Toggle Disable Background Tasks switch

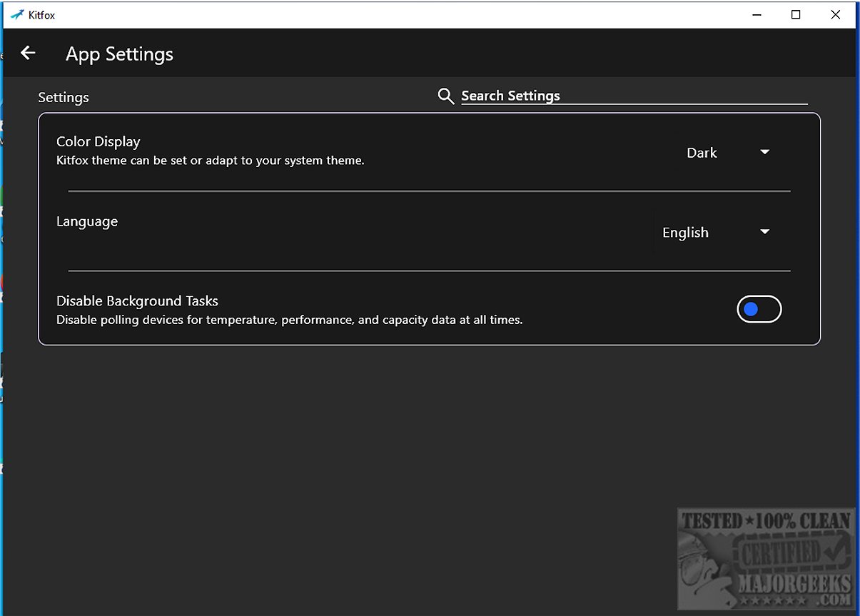759,309
